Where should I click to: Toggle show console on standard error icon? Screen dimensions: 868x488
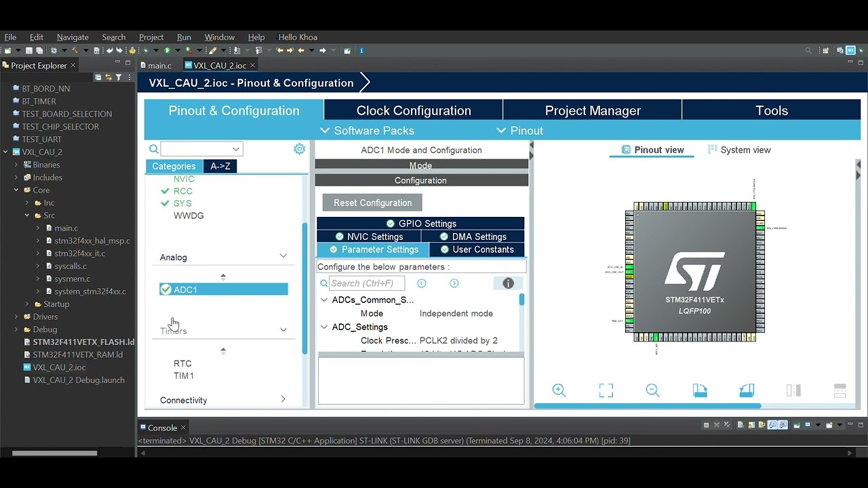coord(783,426)
